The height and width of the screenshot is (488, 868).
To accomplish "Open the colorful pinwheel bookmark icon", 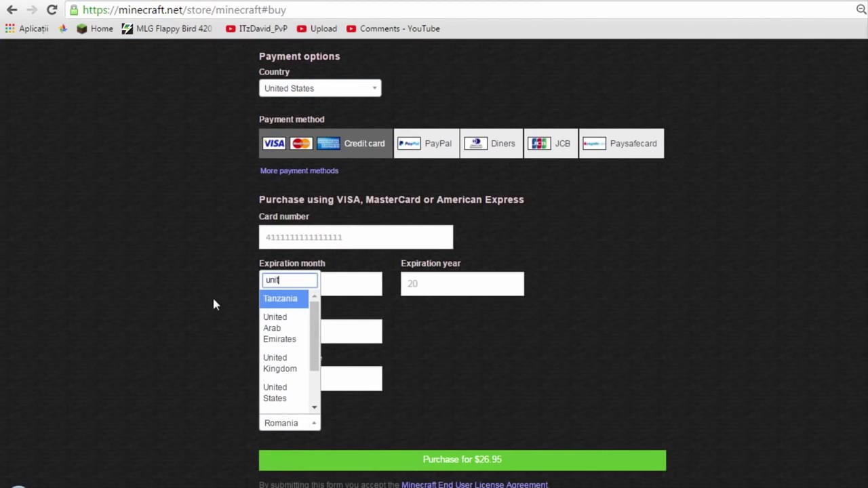I will tap(63, 28).
